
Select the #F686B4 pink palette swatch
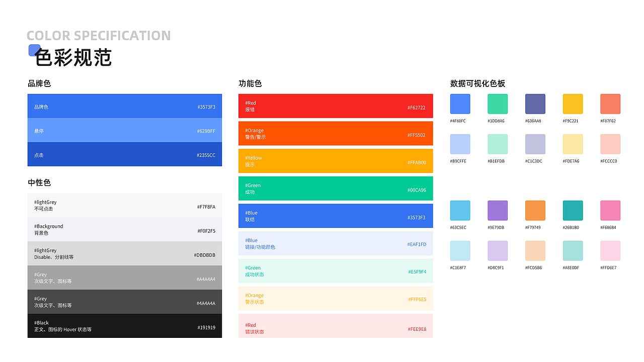click(610, 210)
